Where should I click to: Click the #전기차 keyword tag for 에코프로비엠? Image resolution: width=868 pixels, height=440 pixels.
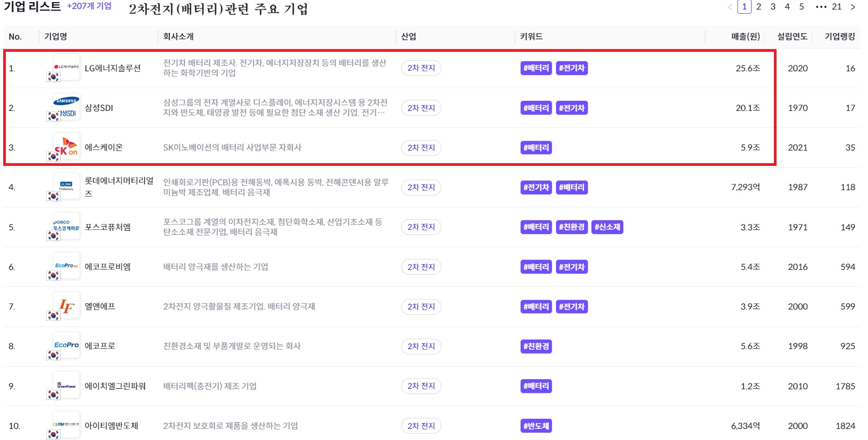(572, 267)
